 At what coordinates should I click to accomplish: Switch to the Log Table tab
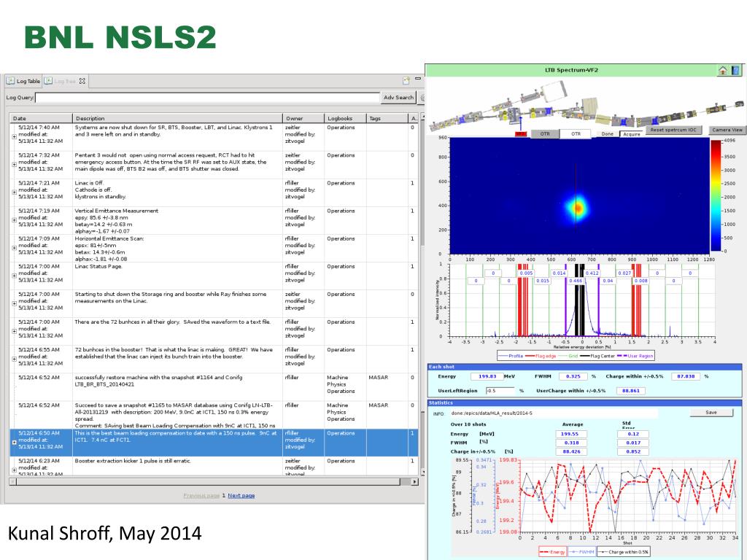tap(23, 81)
